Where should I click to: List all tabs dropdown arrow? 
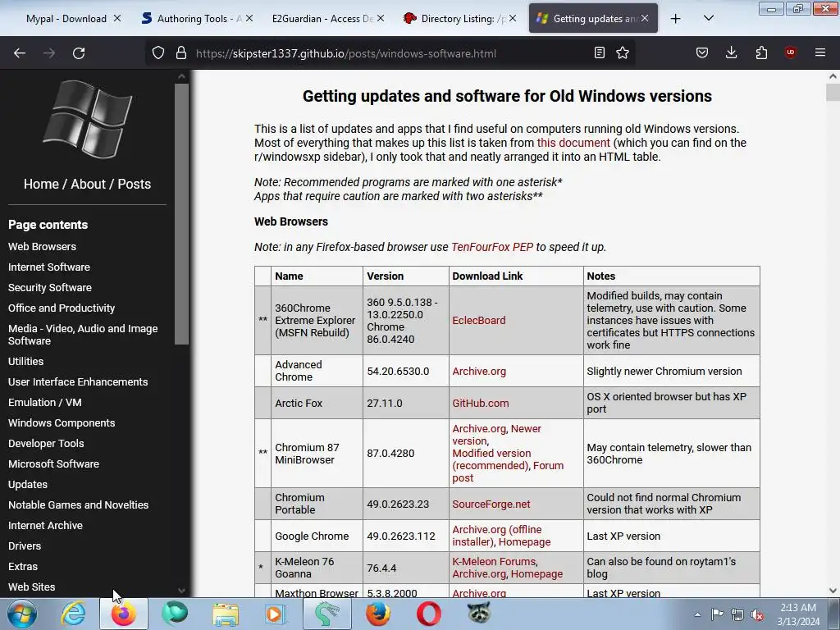click(708, 18)
